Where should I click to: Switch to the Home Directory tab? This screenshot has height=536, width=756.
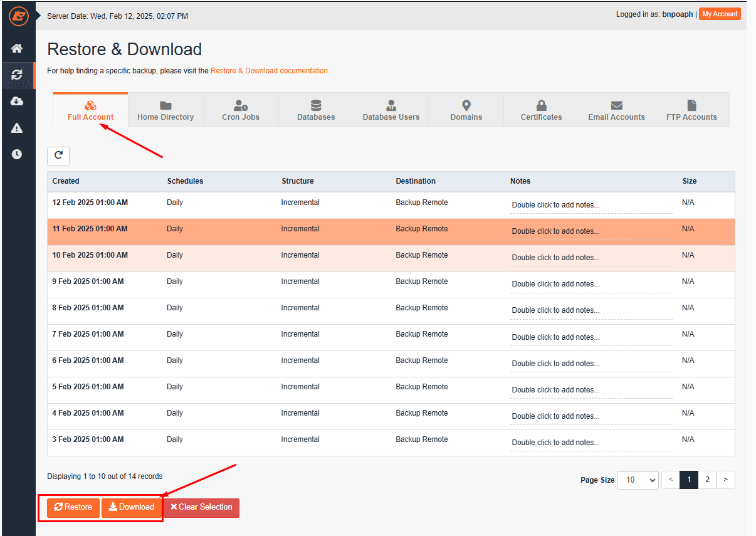point(165,110)
